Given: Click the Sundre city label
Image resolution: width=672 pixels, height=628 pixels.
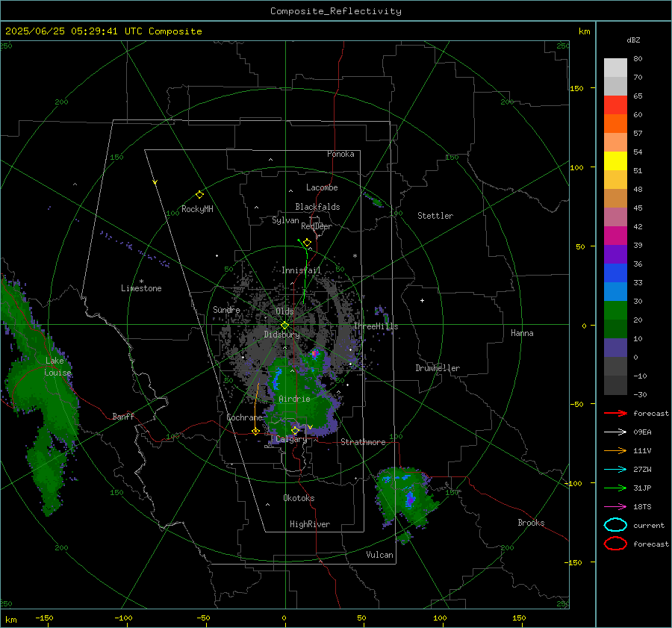Looking at the screenshot, I should point(226,309).
